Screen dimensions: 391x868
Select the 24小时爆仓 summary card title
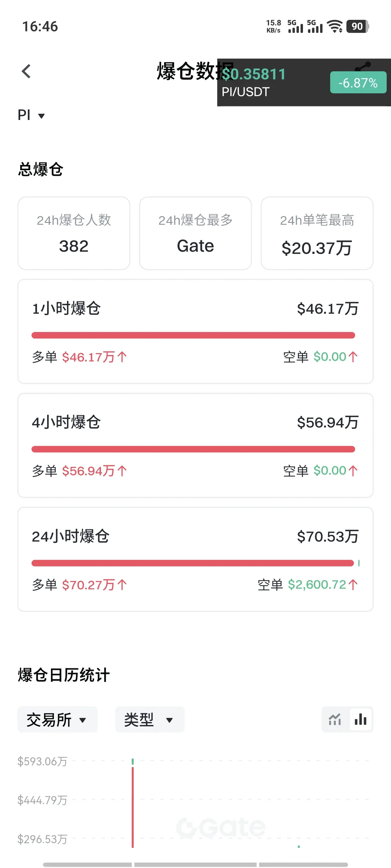pyautogui.click(x=70, y=536)
